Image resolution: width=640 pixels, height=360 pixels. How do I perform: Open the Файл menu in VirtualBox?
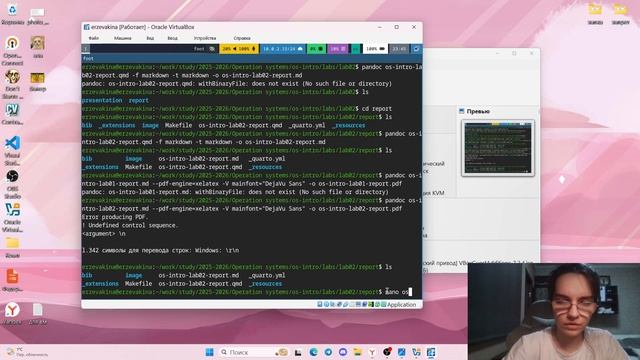point(93,38)
